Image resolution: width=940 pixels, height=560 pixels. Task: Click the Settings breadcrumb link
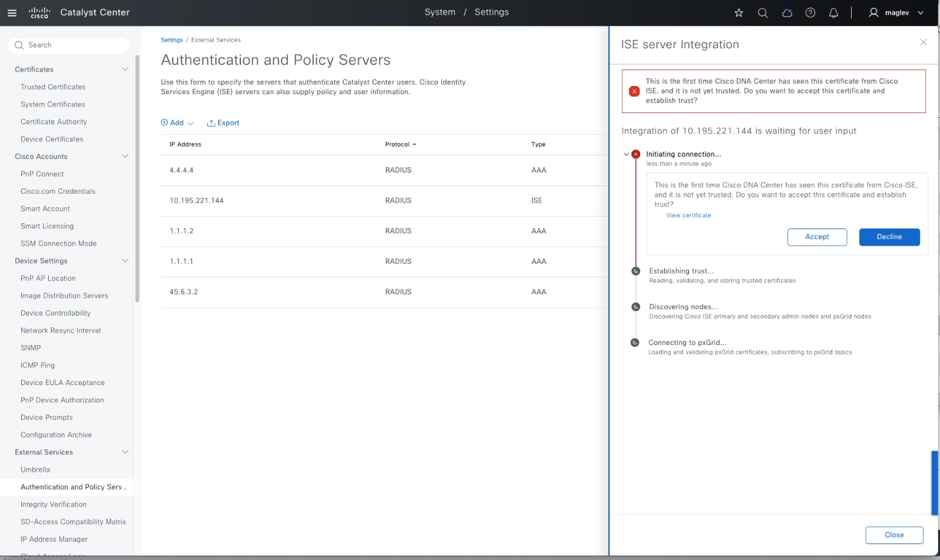(x=171, y=40)
